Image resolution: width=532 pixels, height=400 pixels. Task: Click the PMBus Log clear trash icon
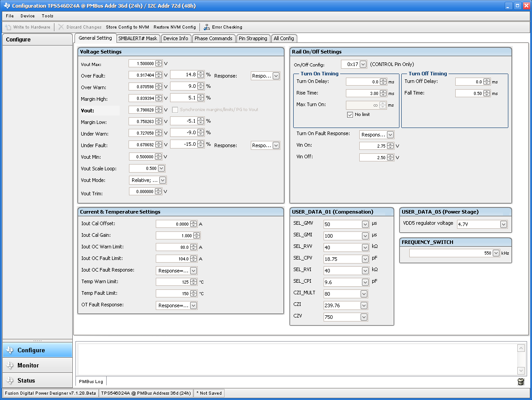click(521, 381)
